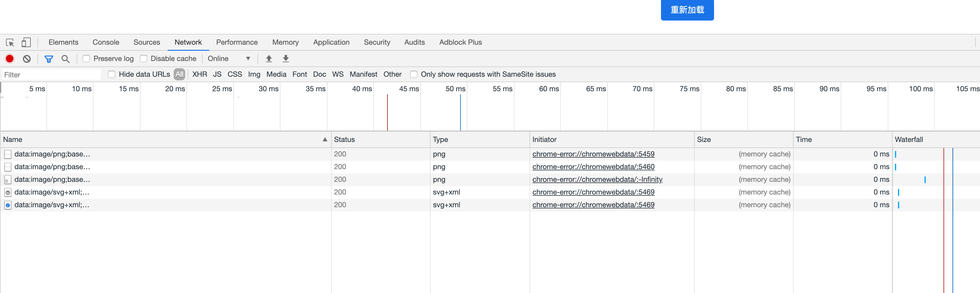Open the chrome-error://chromewebdata/:5460 initiator link
The image size is (980, 293).
(593, 166)
